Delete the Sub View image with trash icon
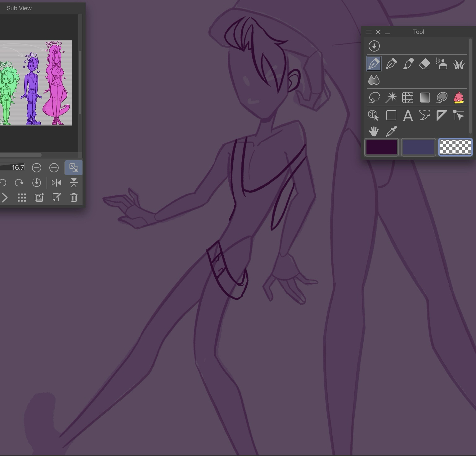Viewport: 476px width, 456px height. (x=74, y=198)
